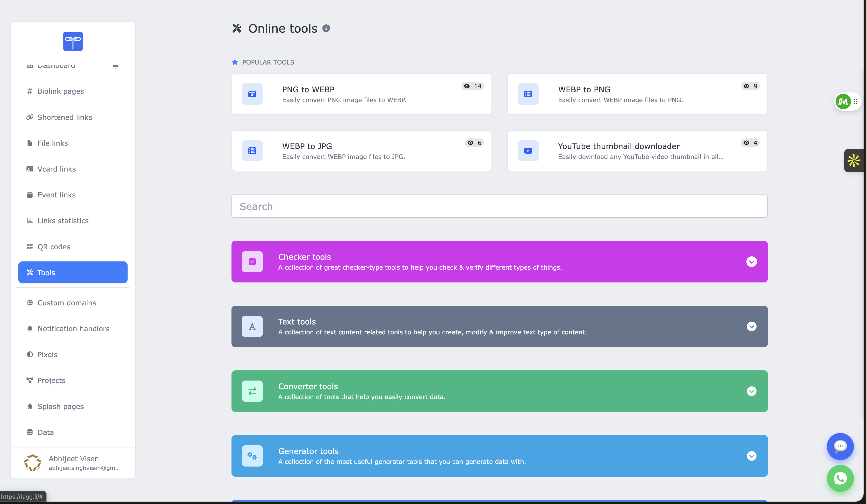Viewport: 866px width, 504px height.
Task: Expand the Text tools category
Action: 751,326
